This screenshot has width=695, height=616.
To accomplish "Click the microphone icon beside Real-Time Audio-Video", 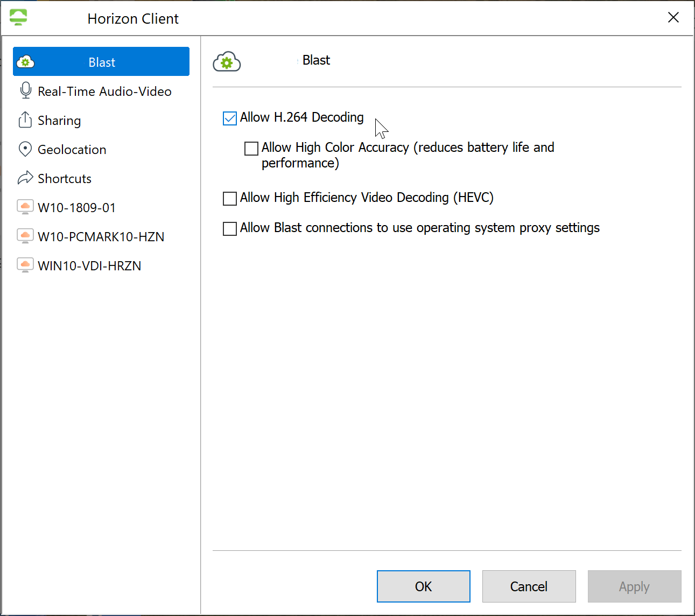I will click(25, 91).
